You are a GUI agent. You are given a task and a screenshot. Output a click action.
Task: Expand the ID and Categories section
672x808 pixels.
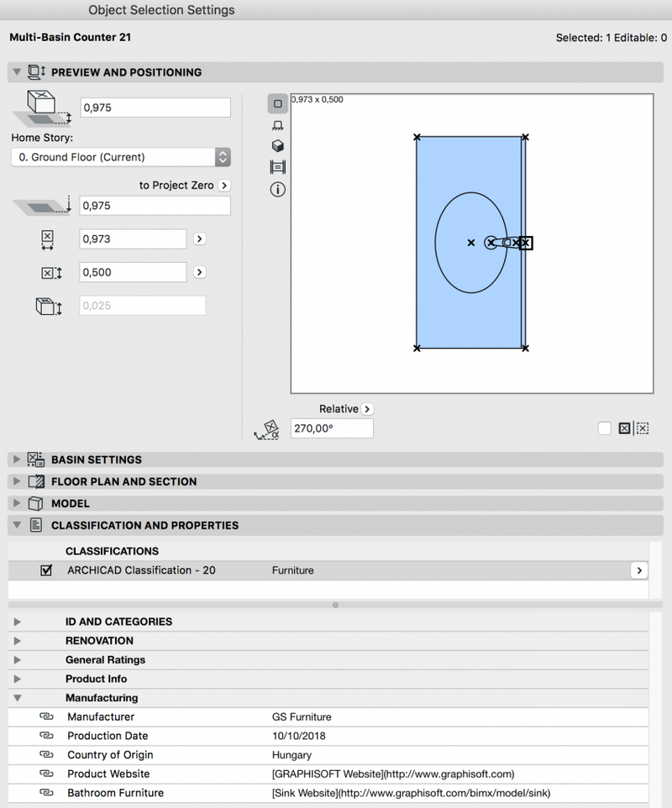(x=17, y=621)
